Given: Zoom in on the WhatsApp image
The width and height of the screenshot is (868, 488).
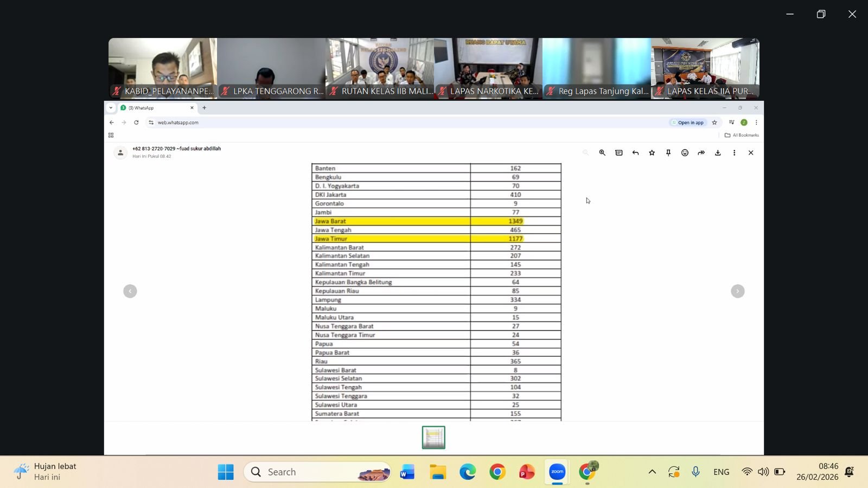Looking at the screenshot, I should tap(602, 153).
